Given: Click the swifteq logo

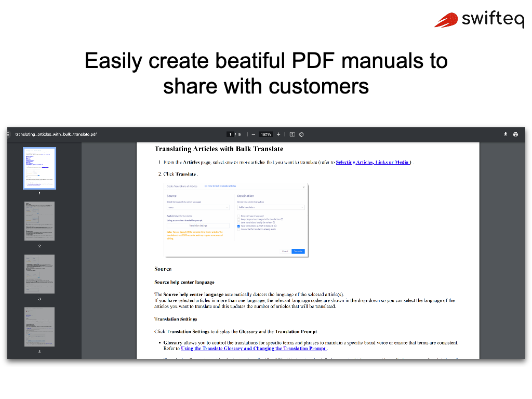Looking at the screenshot, I should (x=479, y=20).
